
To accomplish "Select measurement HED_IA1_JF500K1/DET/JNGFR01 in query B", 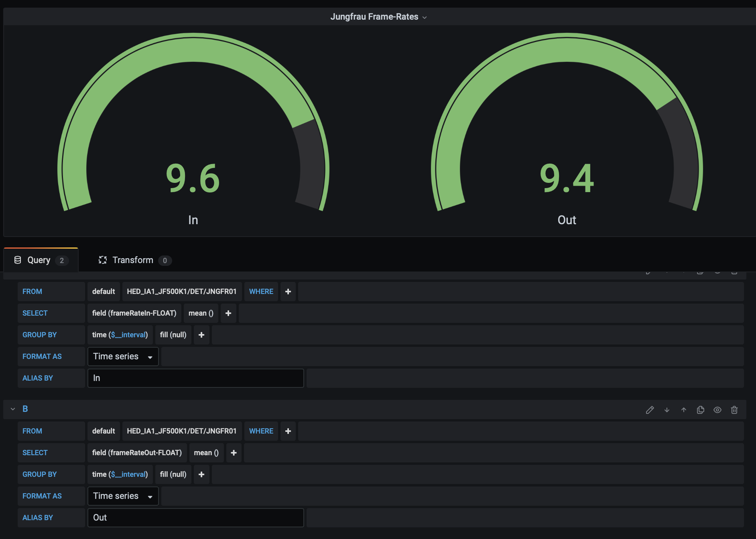I will tap(182, 431).
